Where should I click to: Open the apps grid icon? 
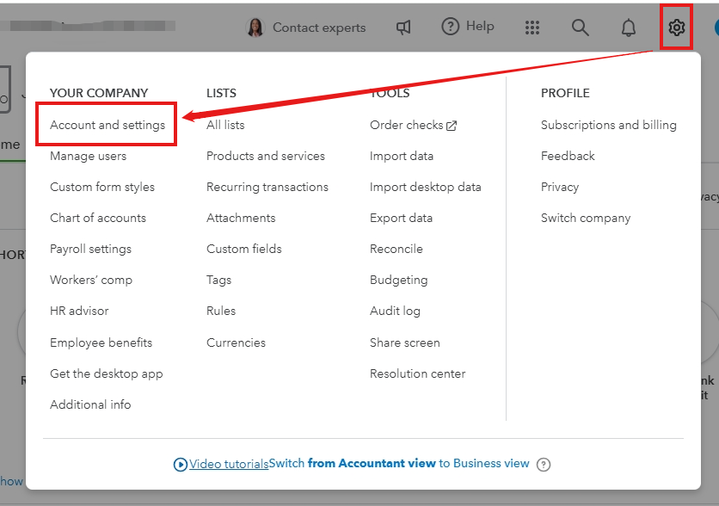pyautogui.click(x=532, y=27)
